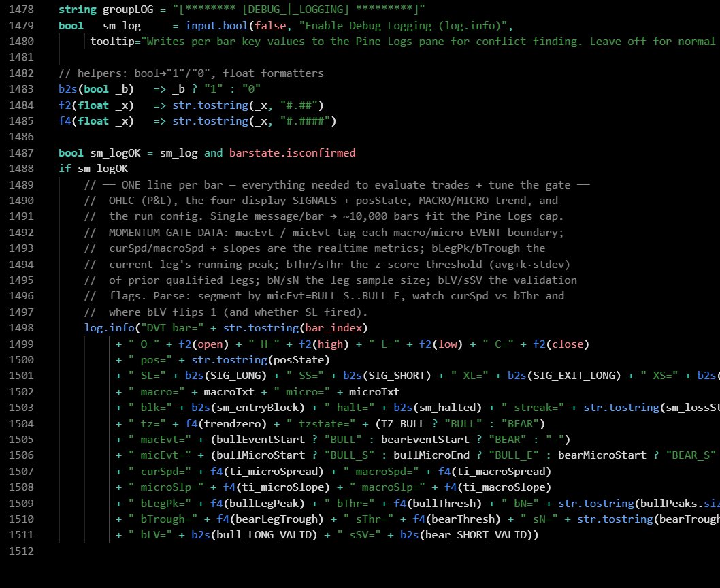Click the f4 function definition on line 1485
This screenshot has width=720, height=588.
coord(65,121)
